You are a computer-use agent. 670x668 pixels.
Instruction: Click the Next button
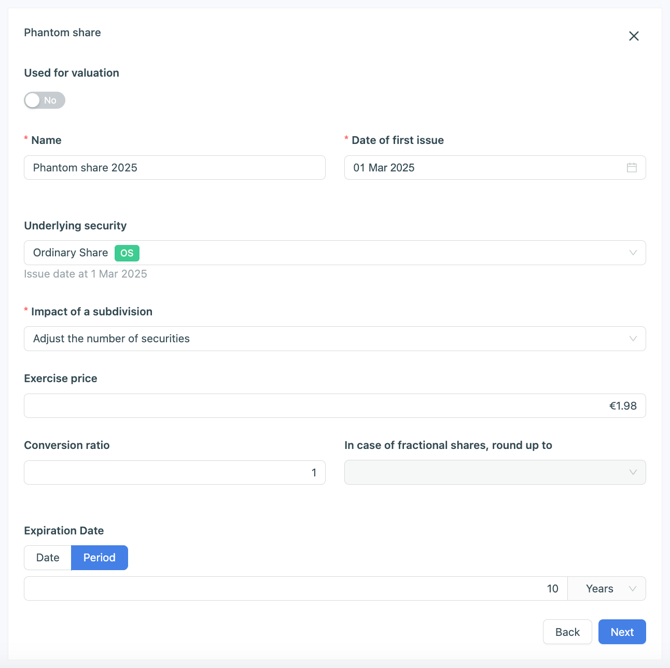(622, 632)
